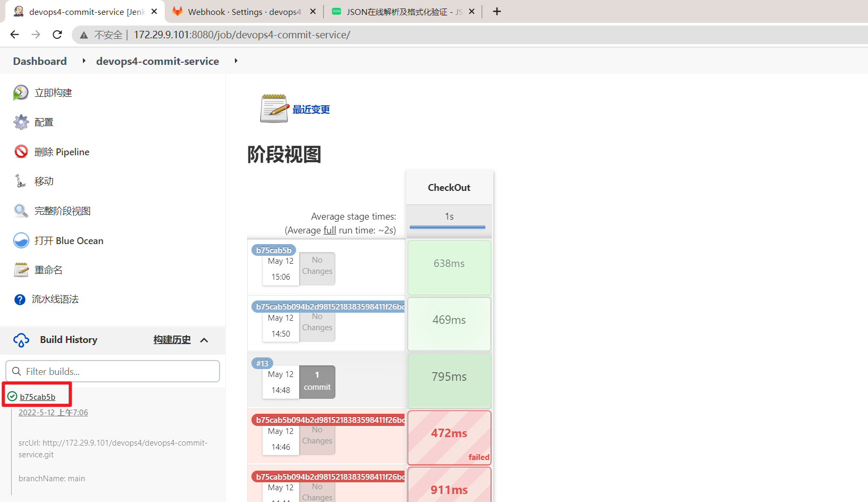Click the Move job icon

click(x=21, y=181)
